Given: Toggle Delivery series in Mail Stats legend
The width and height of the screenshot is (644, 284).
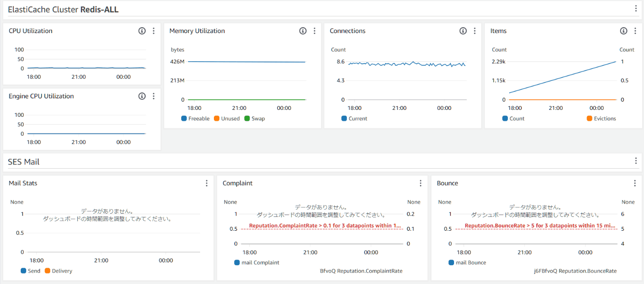Looking at the screenshot, I should pos(58,271).
